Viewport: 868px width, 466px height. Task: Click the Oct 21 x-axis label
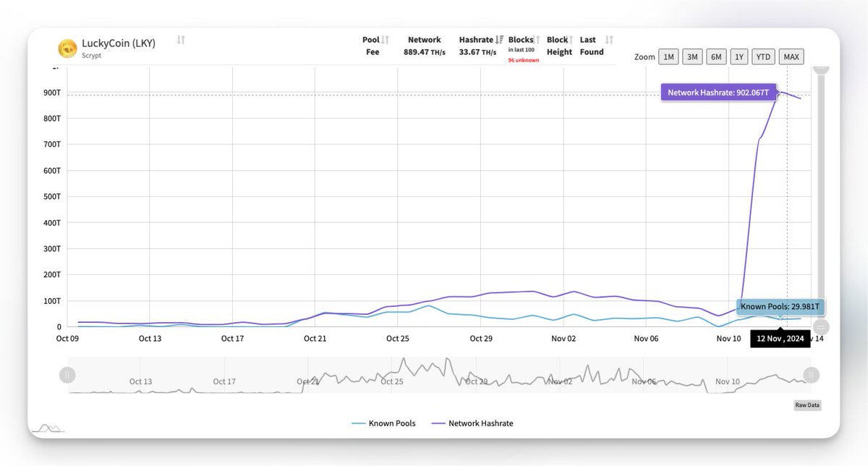coord(315,338)
